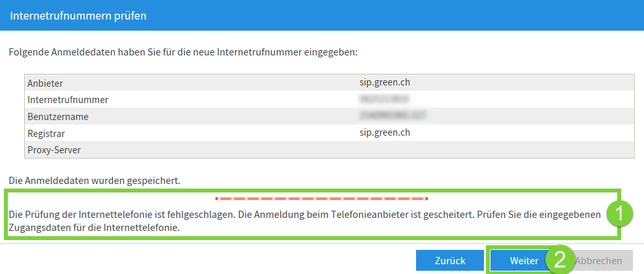This screenshot has width=644, height=274.
Task: Select the Benutzername row label
Action: pyautogui.click(x=58, y=117)
